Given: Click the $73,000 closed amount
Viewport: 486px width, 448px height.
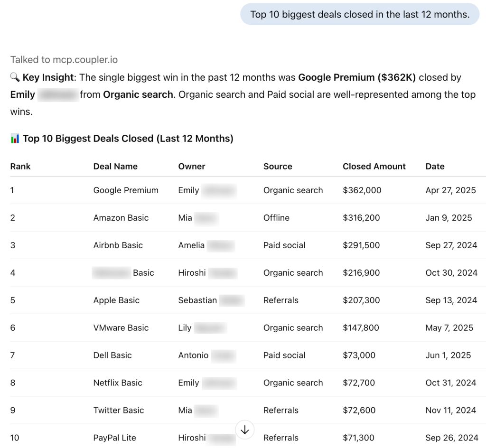Looking at the screenshot, I should click(x=359, y=355).
